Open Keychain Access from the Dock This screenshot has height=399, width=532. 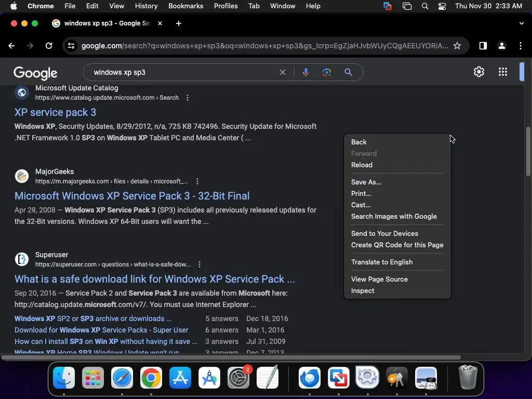[x=396, y=378]
